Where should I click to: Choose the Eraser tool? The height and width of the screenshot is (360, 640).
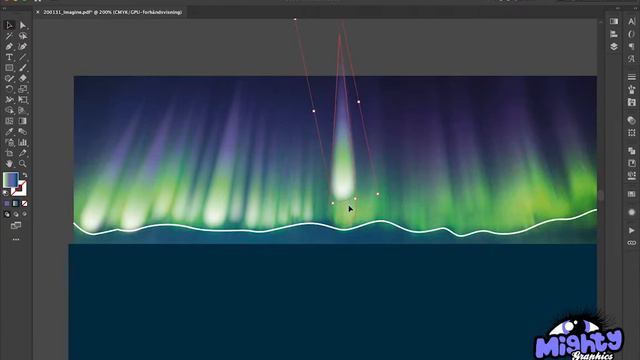coord(23,78)
